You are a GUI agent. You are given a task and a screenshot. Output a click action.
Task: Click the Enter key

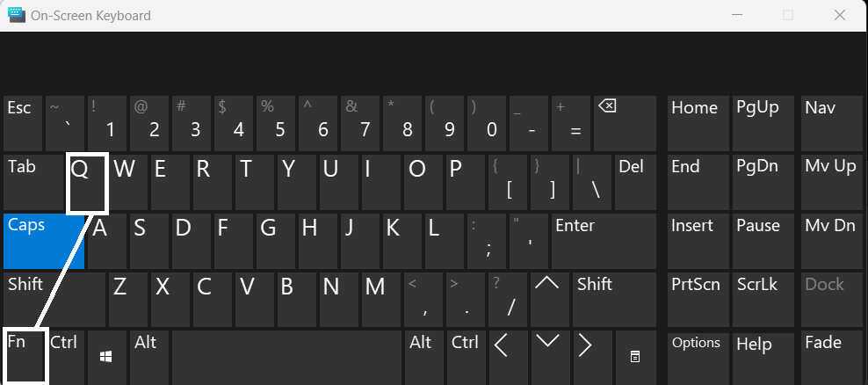(x=604, y=241)
